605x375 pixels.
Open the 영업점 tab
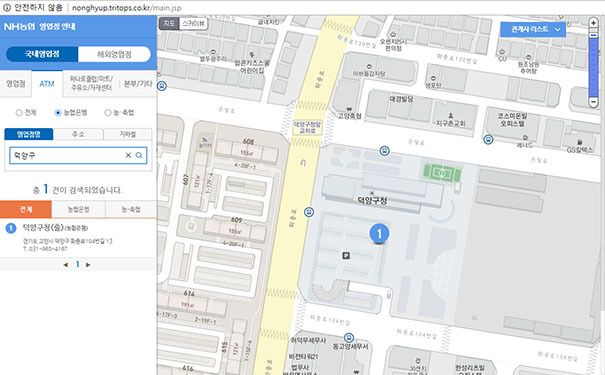(x=16, y=84)
